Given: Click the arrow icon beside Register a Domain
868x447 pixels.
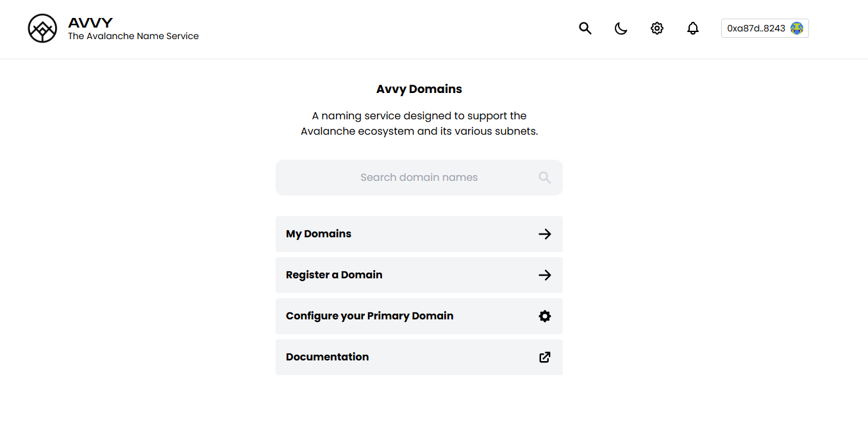Looking at the screenshot, I should [545, 275].
